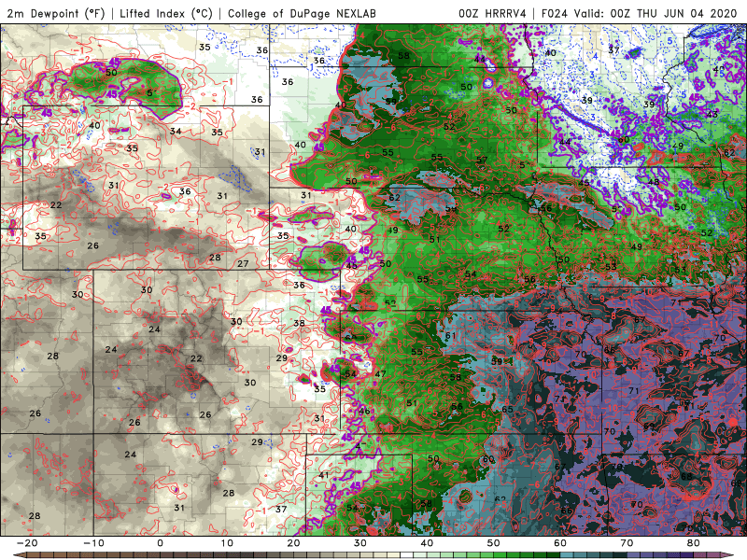The image size is (747, 560).
Task: Click the -10 label on color scale
Action: 93,543
